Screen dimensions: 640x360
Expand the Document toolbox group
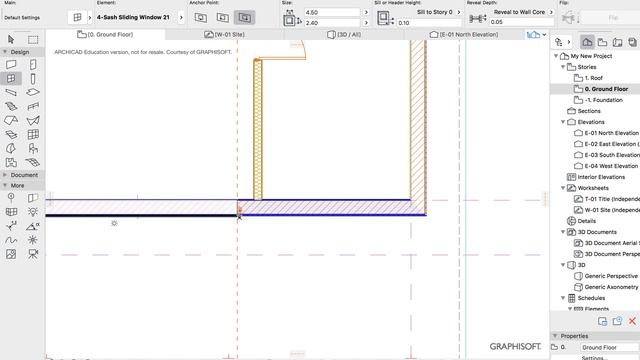click(5, 175)
